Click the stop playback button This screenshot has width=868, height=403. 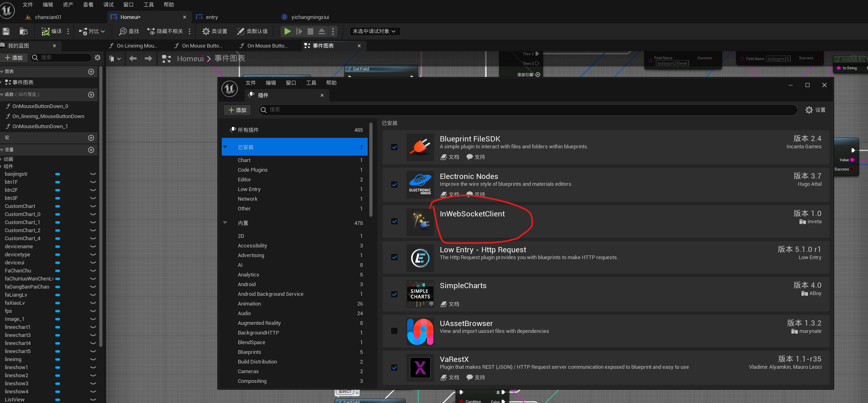pos(310,31)
